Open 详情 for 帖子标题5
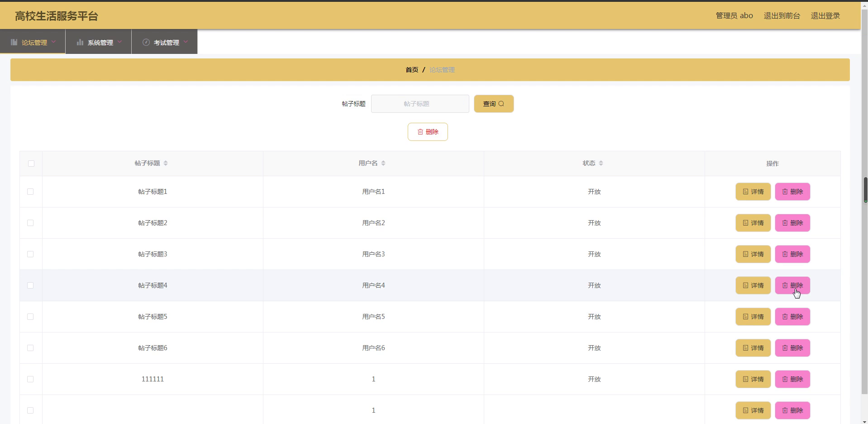 tap(753, 317)
